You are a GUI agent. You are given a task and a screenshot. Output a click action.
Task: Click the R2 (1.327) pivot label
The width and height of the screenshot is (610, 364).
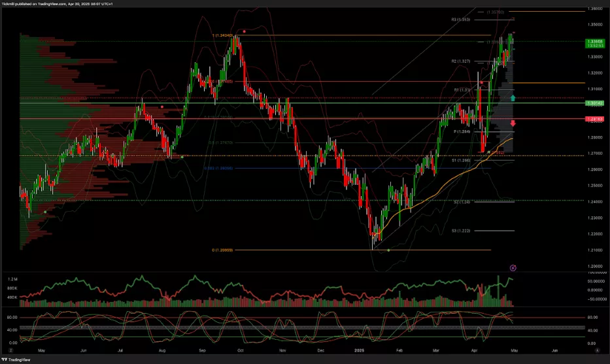(x=461, y=61)
